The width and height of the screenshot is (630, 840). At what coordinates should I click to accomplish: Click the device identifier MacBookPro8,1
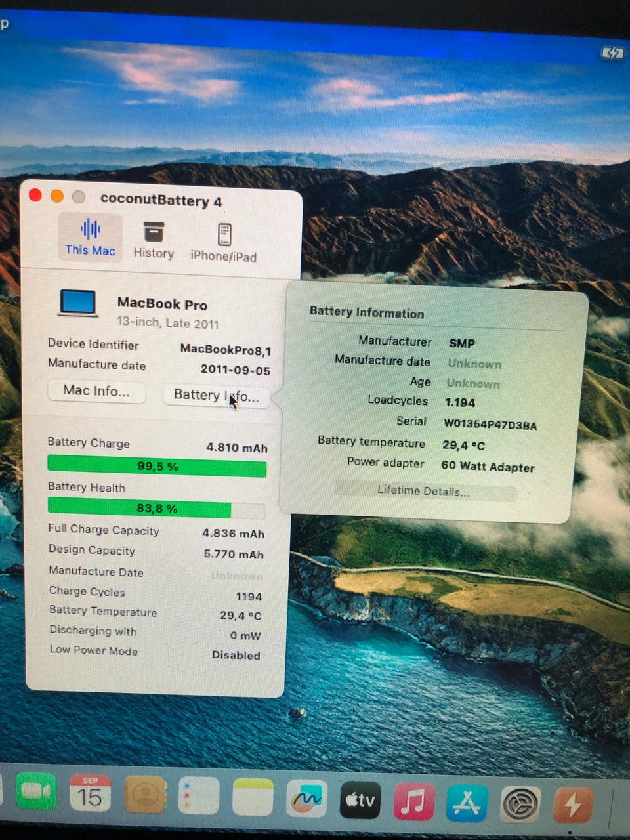(225, 350)
